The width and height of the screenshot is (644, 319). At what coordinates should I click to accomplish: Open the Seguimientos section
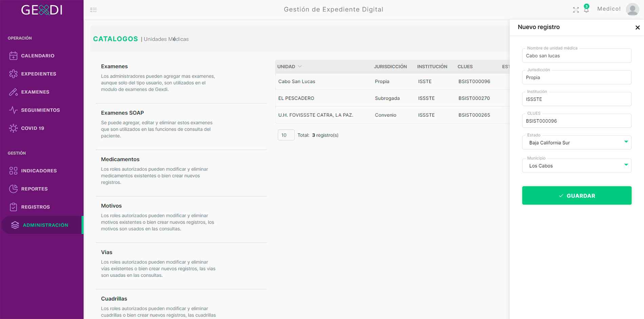click(x=40, y=110)
